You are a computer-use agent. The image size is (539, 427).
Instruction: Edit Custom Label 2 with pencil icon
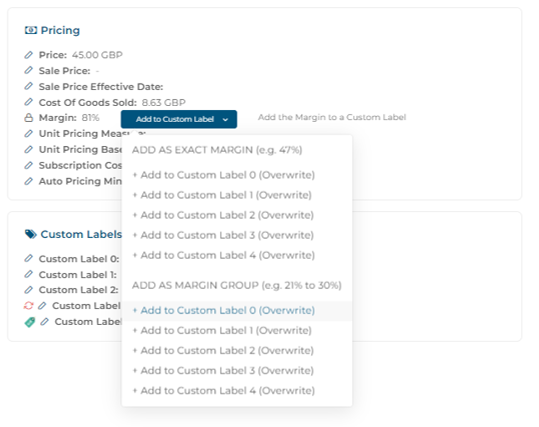click(29, 290)
